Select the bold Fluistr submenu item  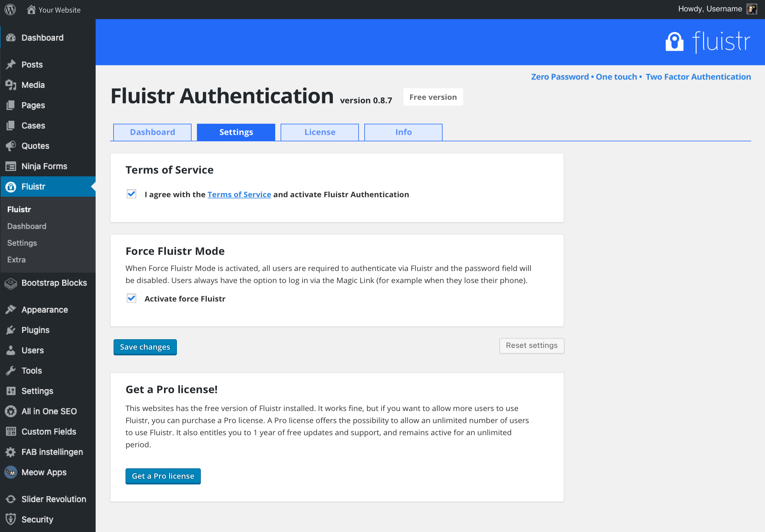tap(19, 210)
